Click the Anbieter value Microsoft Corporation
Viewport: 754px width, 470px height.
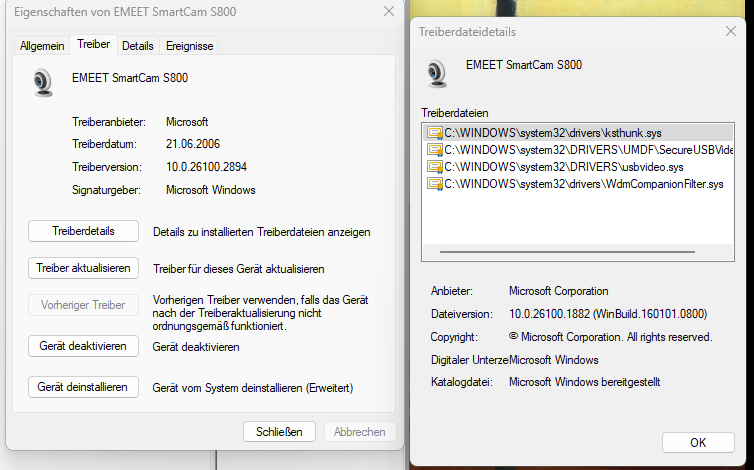pos(559,291)
